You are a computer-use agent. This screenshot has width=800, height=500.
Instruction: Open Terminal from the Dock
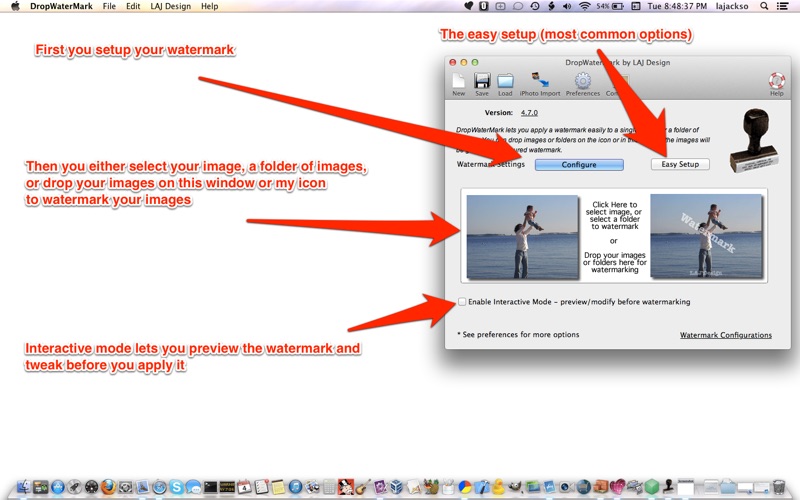tap(210, 487)
